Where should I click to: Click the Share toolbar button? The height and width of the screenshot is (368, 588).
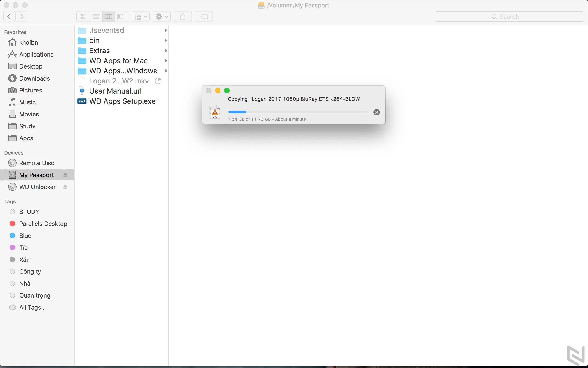coord(183,17)
